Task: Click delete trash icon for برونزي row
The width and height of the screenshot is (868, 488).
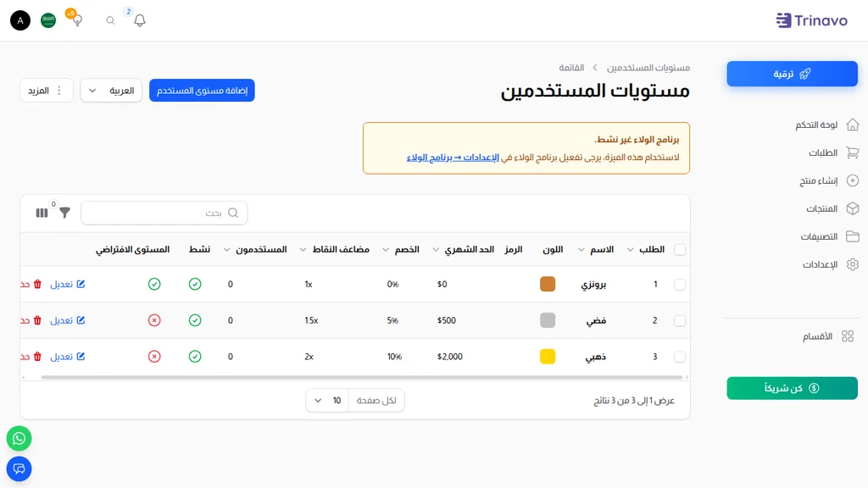Action: click(37, 284)
